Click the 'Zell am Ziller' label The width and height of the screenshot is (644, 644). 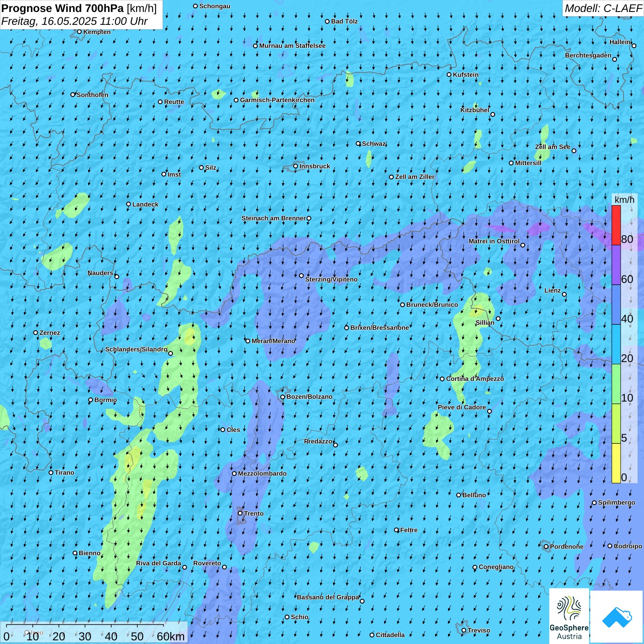tap(415, 177)
